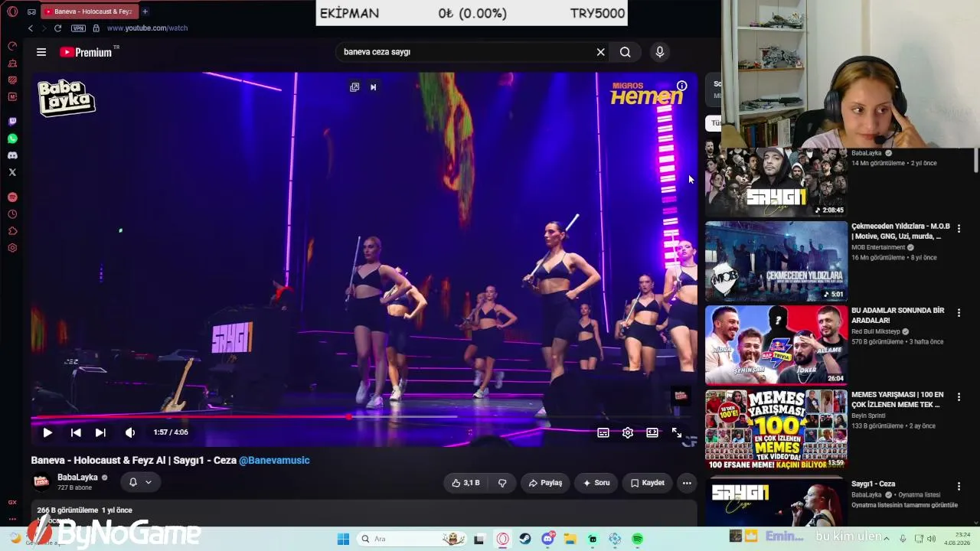Skip to the previous video
The width and height of the screenshot is (980, 551).
coord(76,432)
